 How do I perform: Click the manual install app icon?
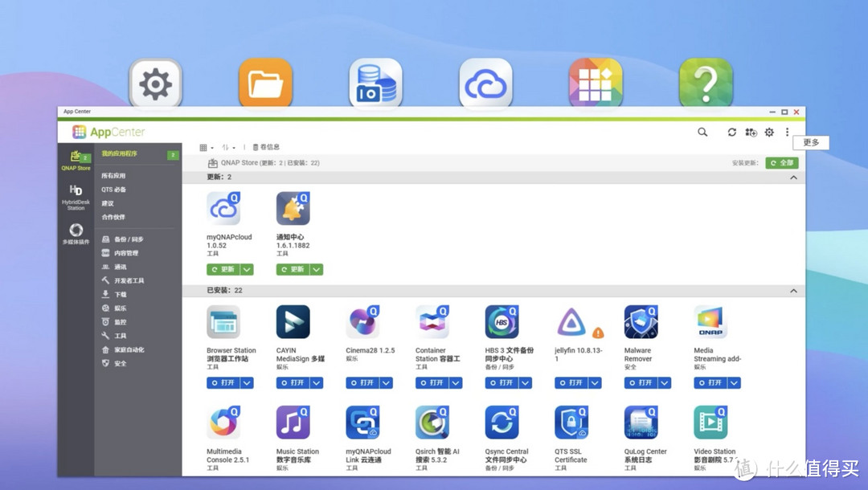[751, 133]
